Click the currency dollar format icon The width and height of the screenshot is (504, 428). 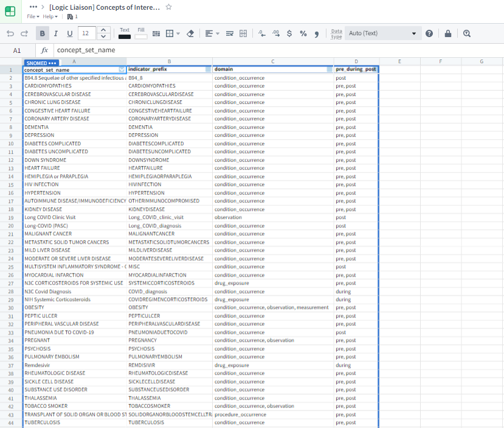point(289,33)
